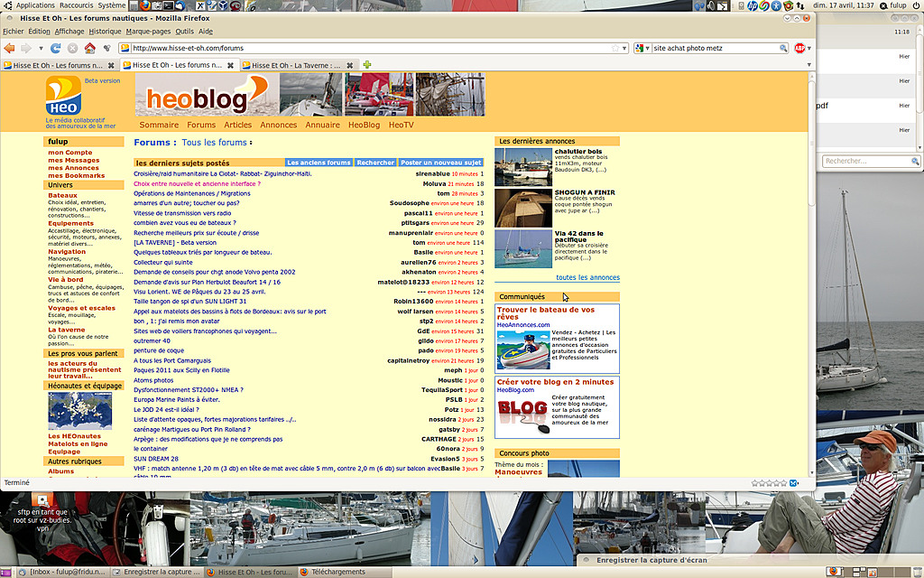Click the Firefox forward arrow

(x=26, y=49)
